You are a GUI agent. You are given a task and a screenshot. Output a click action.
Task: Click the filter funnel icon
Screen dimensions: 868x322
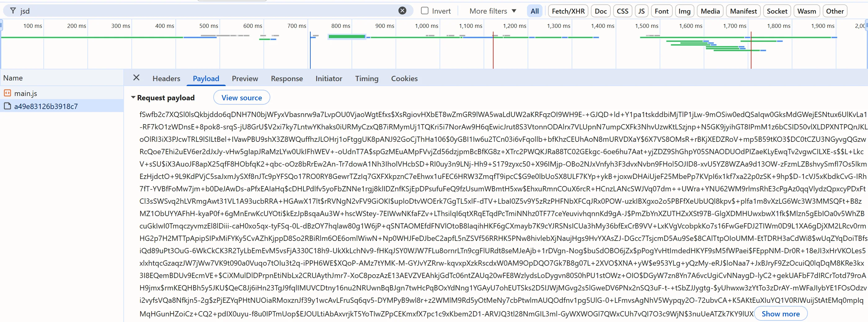pos(13,11)
